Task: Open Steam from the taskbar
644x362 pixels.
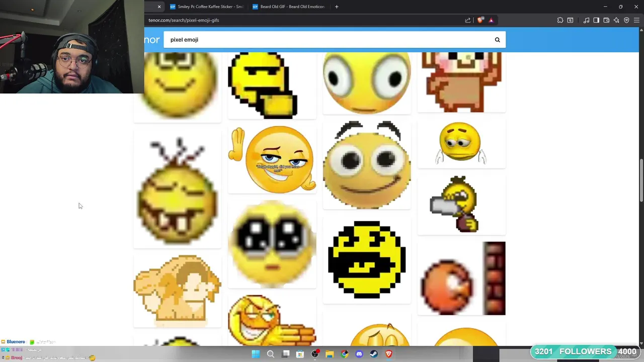Action: pos(374,354)
